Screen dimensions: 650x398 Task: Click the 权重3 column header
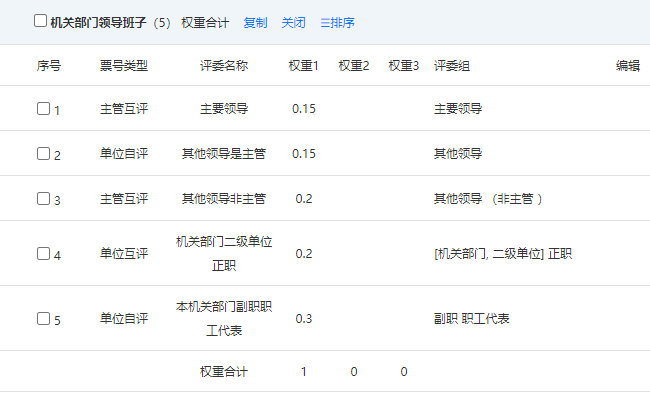coord(404,66)
